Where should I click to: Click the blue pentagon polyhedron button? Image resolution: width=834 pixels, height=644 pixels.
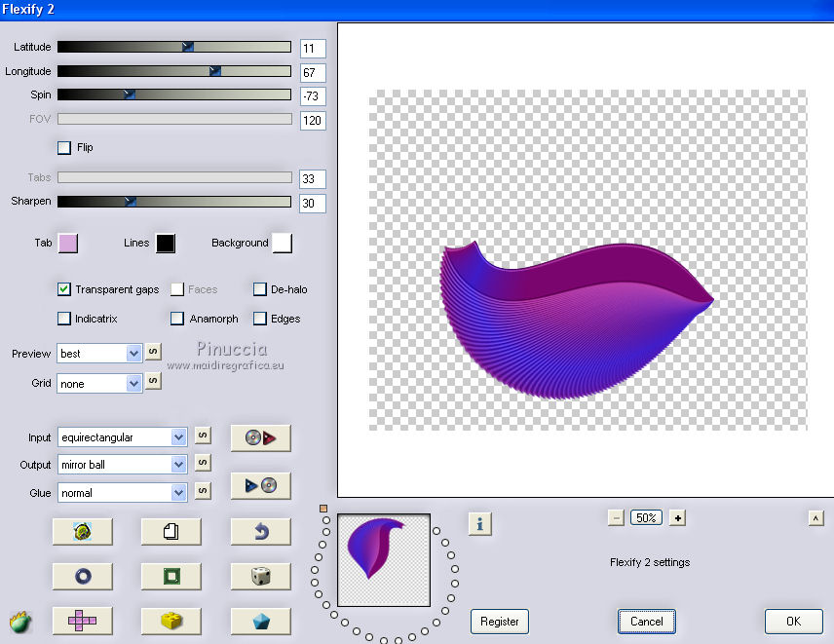tap(261, 621)
